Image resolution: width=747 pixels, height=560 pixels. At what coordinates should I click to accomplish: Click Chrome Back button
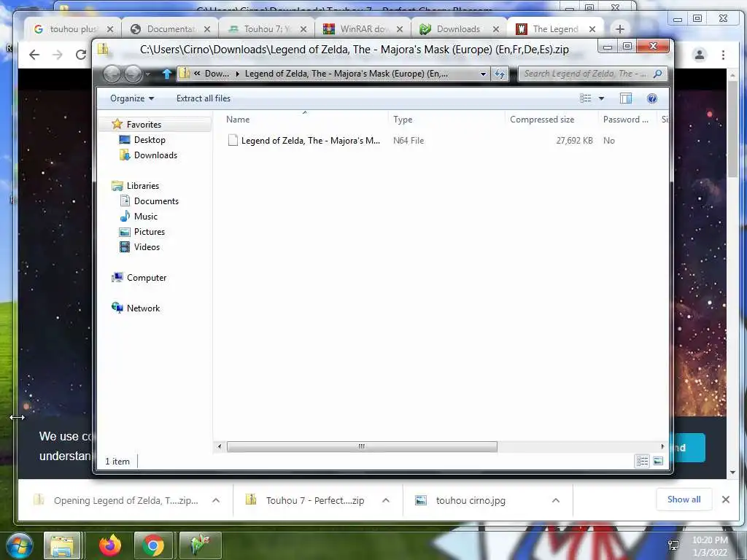[34, 55]
